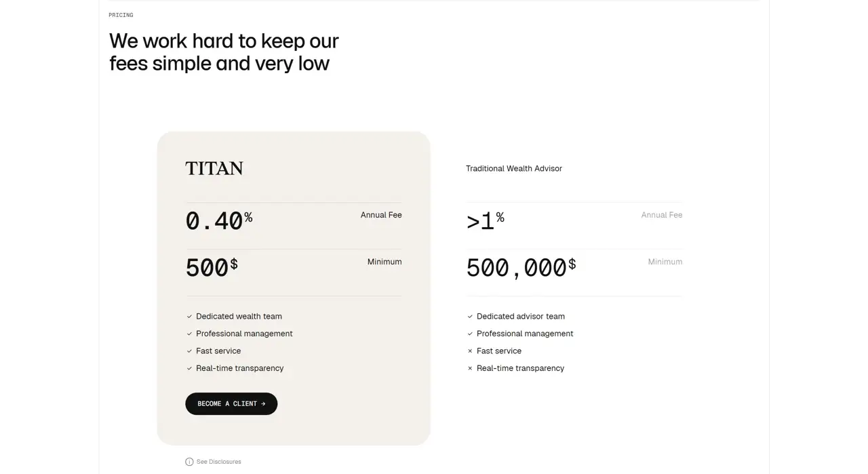Click the Traditional Wealth Advisor heading
Screen dimensions: 868x474
tap(514, 168)
